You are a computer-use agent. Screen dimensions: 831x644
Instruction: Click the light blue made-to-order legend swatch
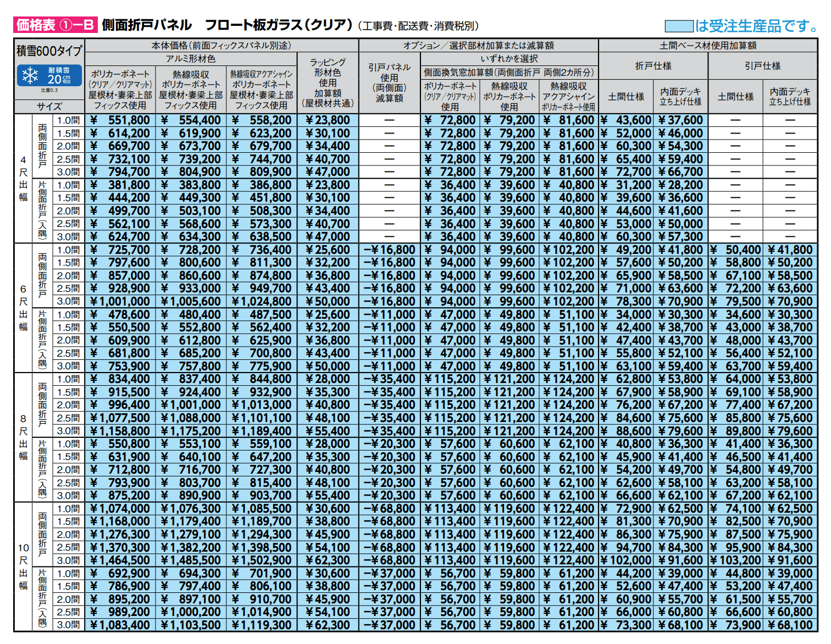(x=679, y=26)
